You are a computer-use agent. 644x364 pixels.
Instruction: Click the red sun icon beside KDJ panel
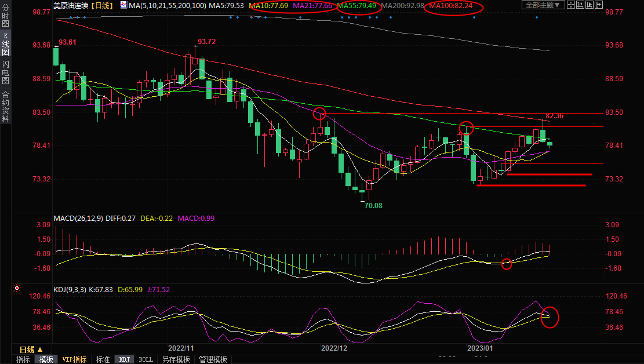pyautogui.click(x=17, y=288)
